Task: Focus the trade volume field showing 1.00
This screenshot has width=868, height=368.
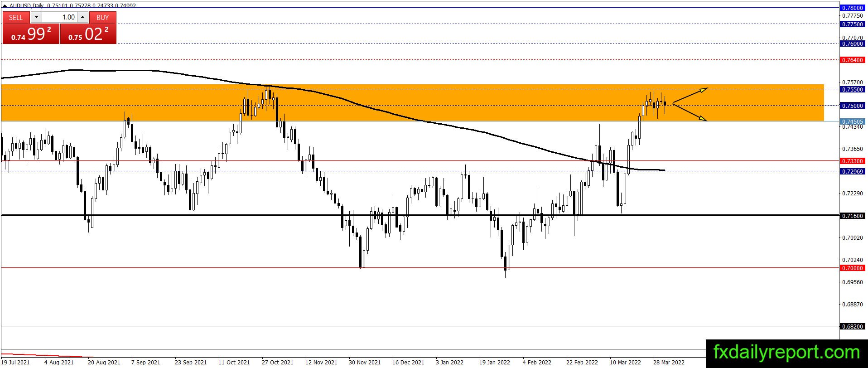Action: (59, 17)
